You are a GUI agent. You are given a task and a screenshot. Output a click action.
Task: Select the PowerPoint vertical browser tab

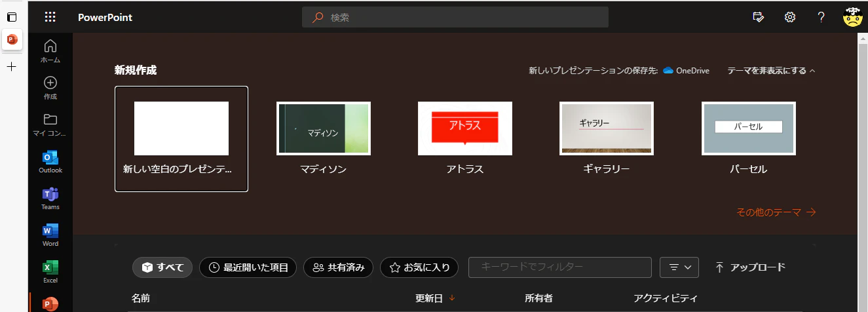pyautogui.click(x=12, y=39)
